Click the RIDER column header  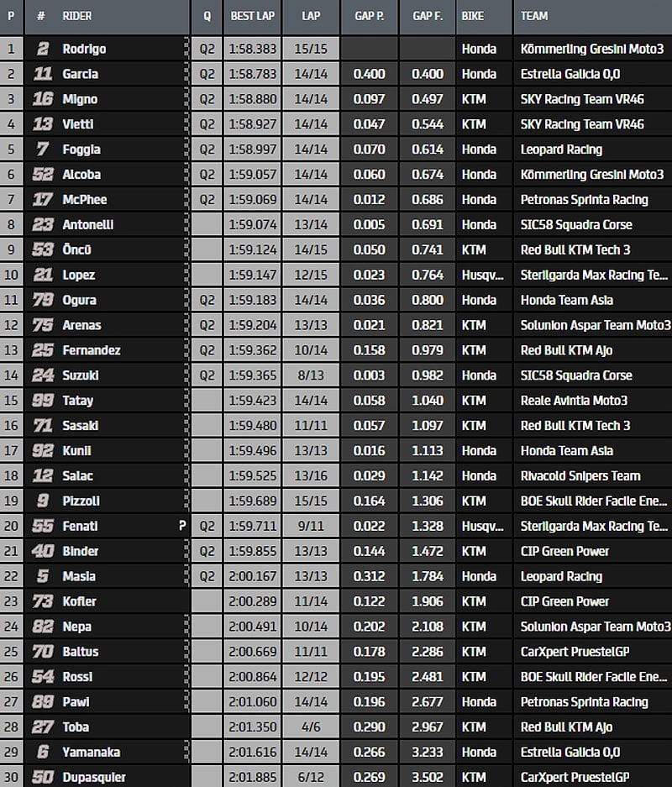point(77,16)
